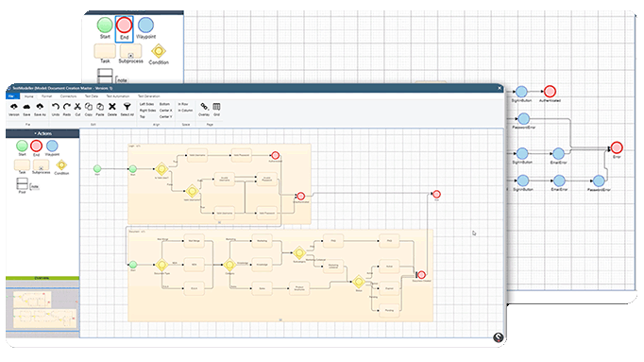644x362 pixels.
Task: Click the model overview thumbnail
Action: pos(42,309)
